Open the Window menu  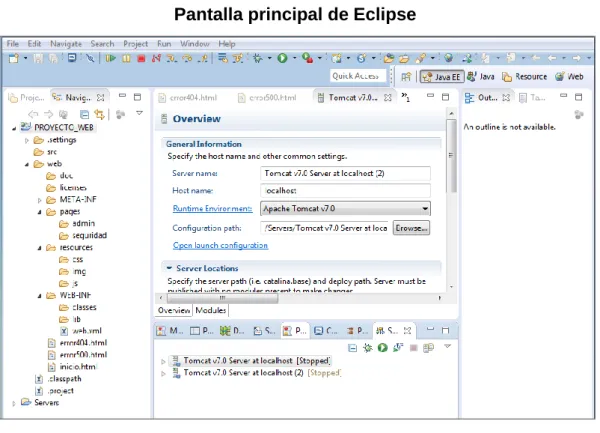point(195,44)
